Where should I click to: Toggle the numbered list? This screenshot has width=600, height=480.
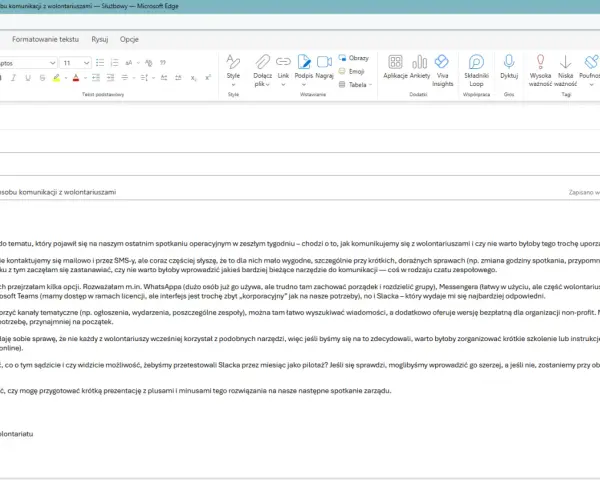[114, 62]
